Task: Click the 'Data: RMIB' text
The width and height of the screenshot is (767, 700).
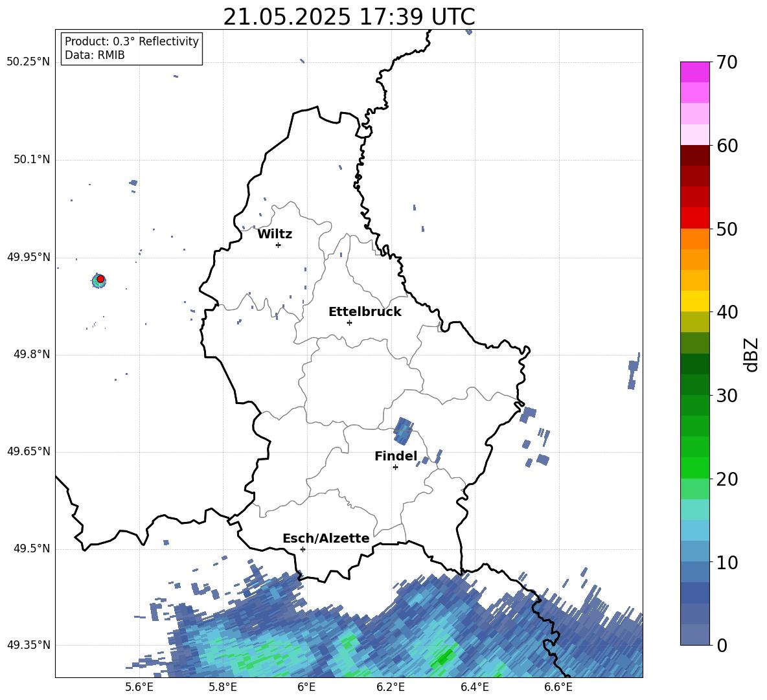Action: [x=95, y=55]
